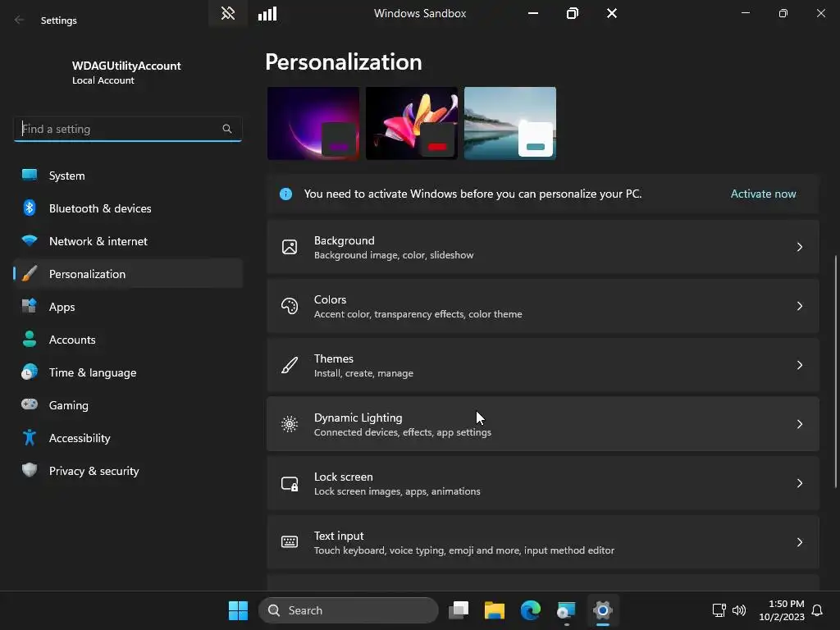The image size is (840, 630).
Task: Click the Gaming controller icon
Action: [30, 404]
